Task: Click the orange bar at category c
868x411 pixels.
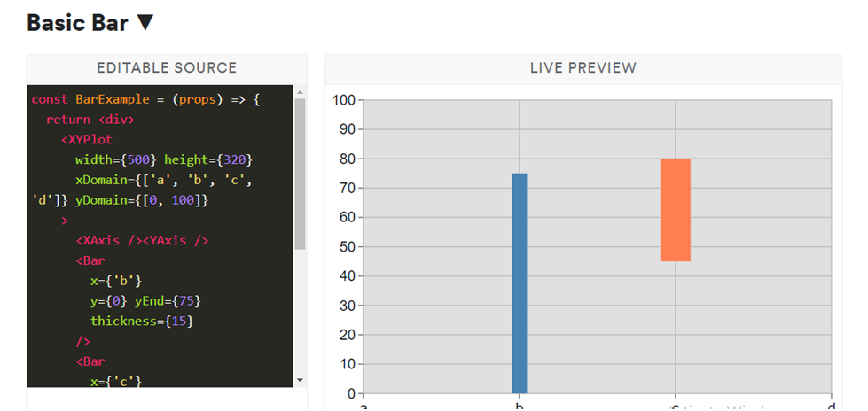Action: [676, 210]
